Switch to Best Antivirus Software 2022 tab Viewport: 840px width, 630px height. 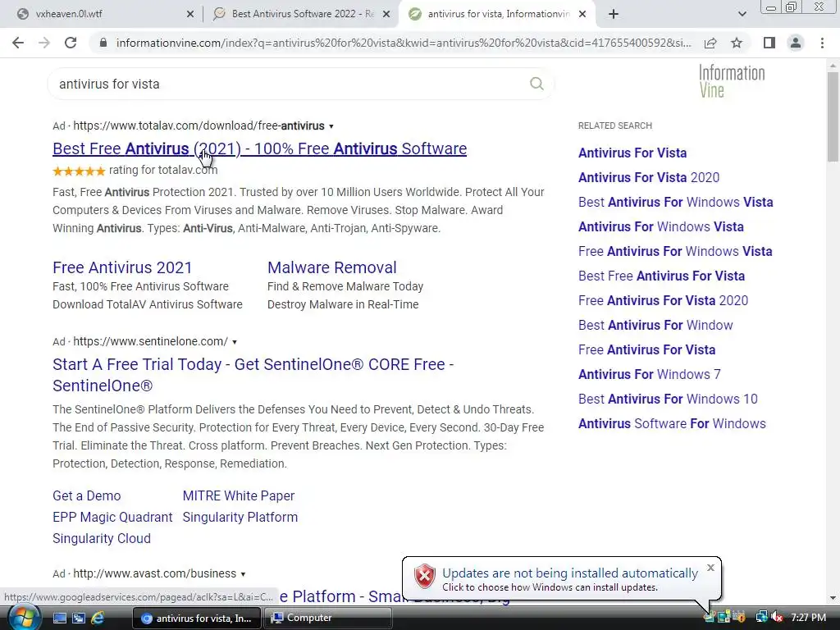(x=301, y=14)
